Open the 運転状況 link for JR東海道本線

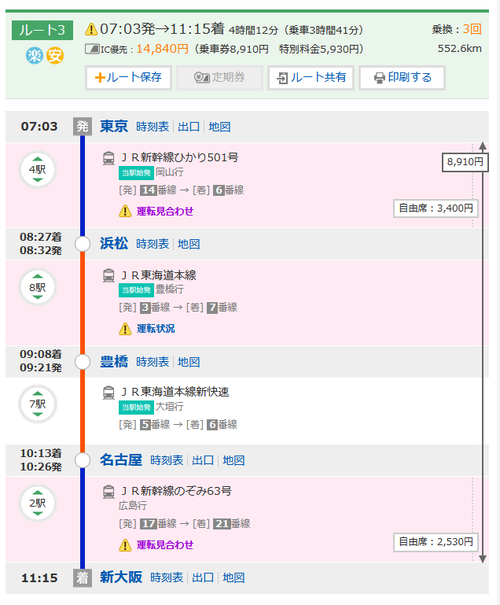(x=155, y=328)
